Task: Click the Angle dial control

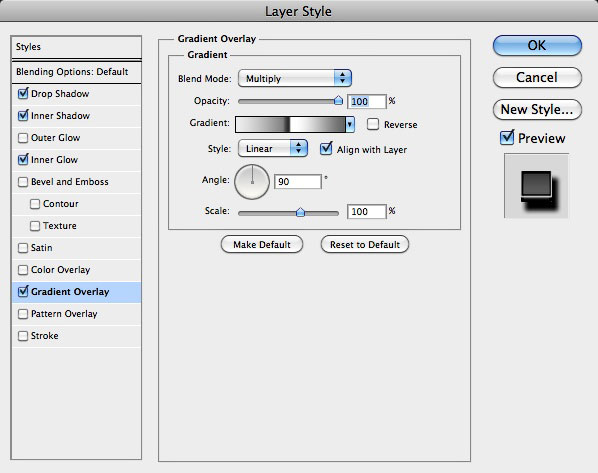Action: click(x=252, y=182)
